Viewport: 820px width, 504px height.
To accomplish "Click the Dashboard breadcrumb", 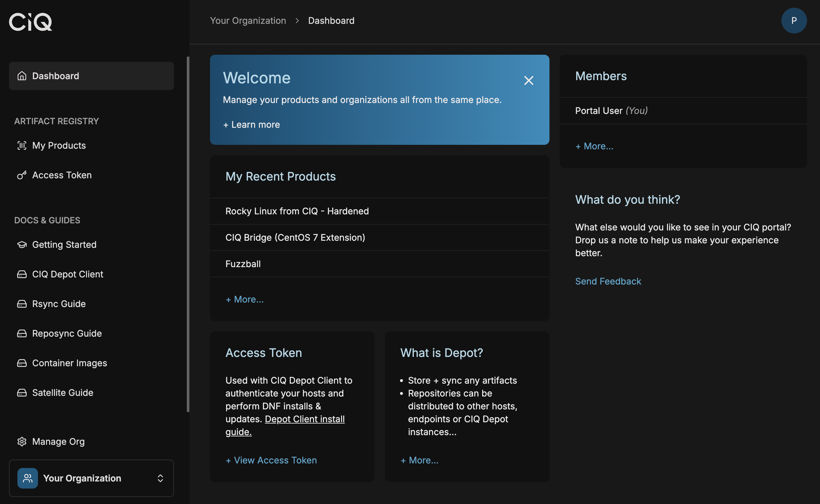I will (331, 21).
